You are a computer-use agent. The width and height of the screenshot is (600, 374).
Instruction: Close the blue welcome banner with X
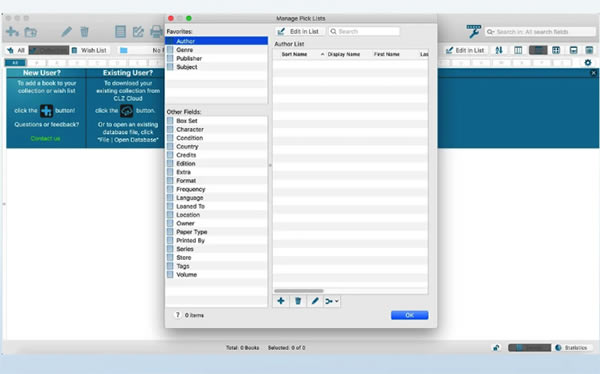(x=593, y=73)
